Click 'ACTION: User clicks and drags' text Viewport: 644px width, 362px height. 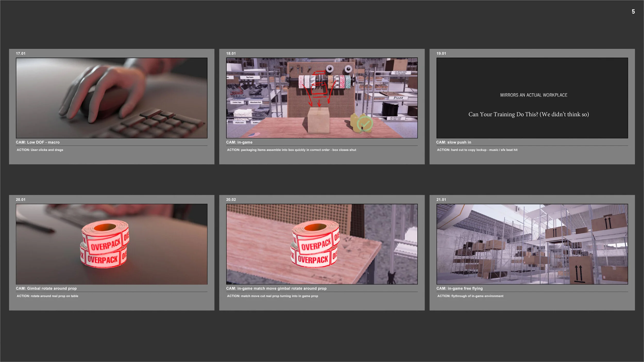(x=40, y=150)
